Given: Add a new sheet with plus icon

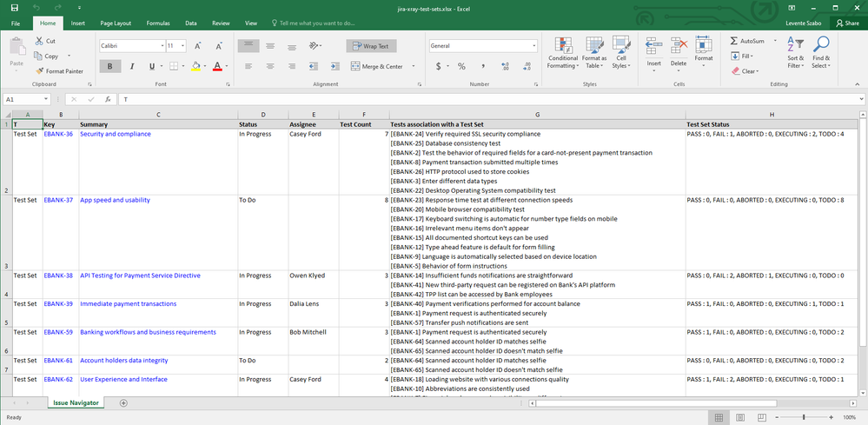Looking at the screenshot, I should coord(123,403).
